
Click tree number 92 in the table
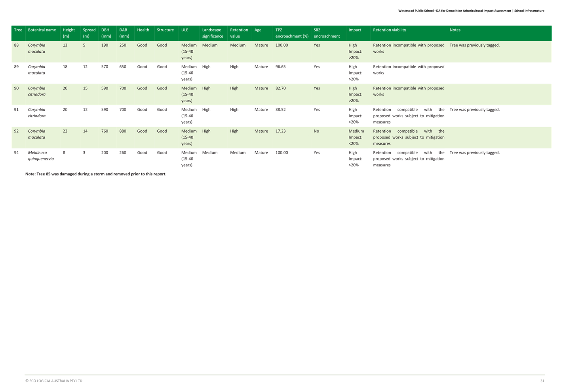[x=16, y=131]
